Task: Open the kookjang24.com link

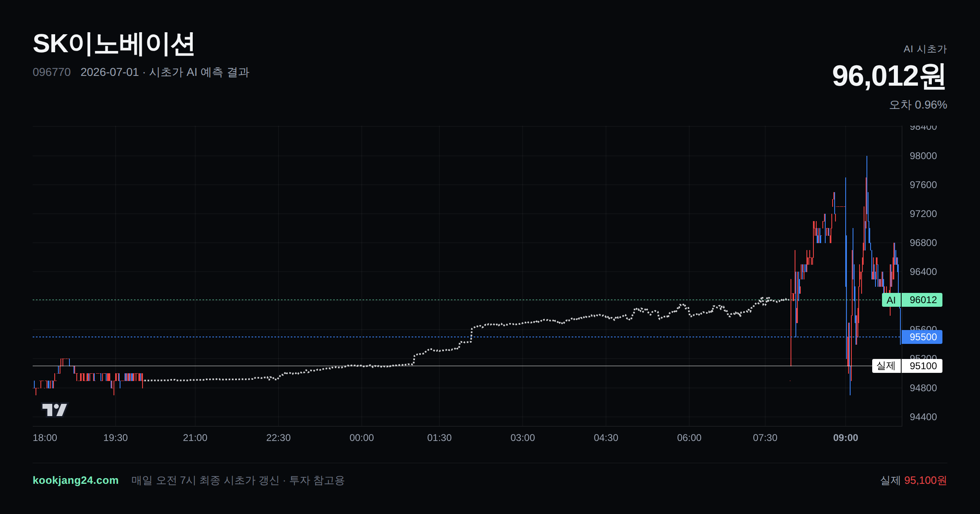Action: point(76,480)
